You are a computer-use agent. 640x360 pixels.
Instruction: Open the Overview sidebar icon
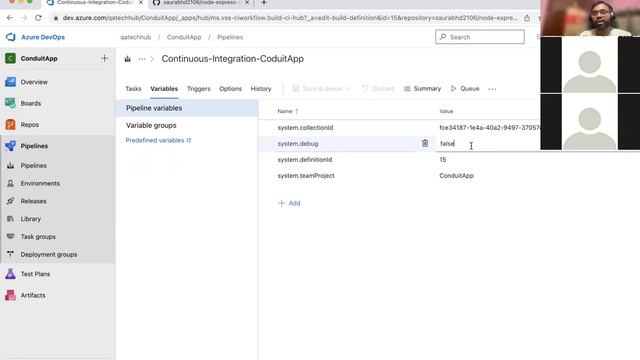[11, 82]
